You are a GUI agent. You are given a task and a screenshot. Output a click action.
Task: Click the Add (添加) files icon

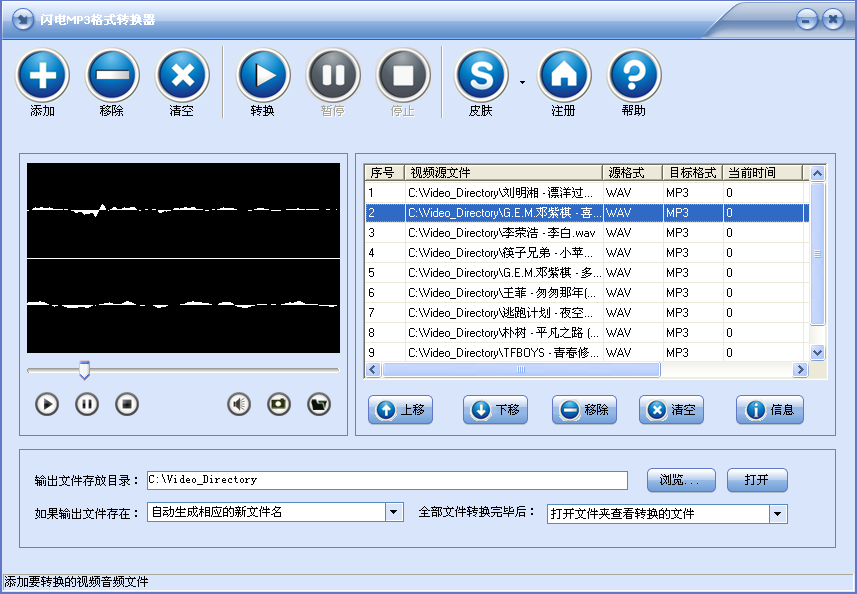click(x=42, y=76)
